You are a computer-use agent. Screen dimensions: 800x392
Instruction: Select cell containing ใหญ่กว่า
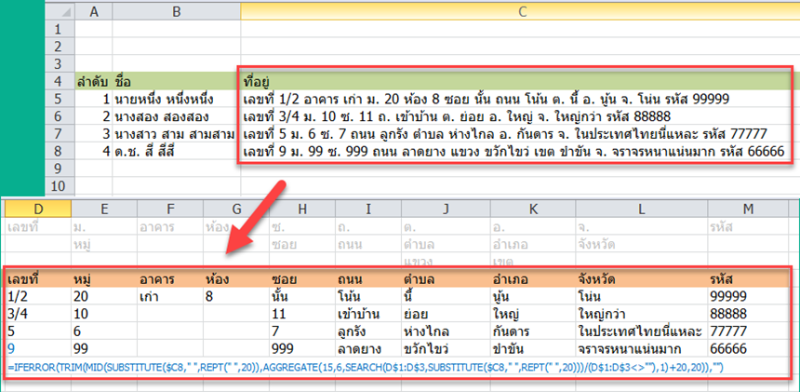click(x=641, y=313)
